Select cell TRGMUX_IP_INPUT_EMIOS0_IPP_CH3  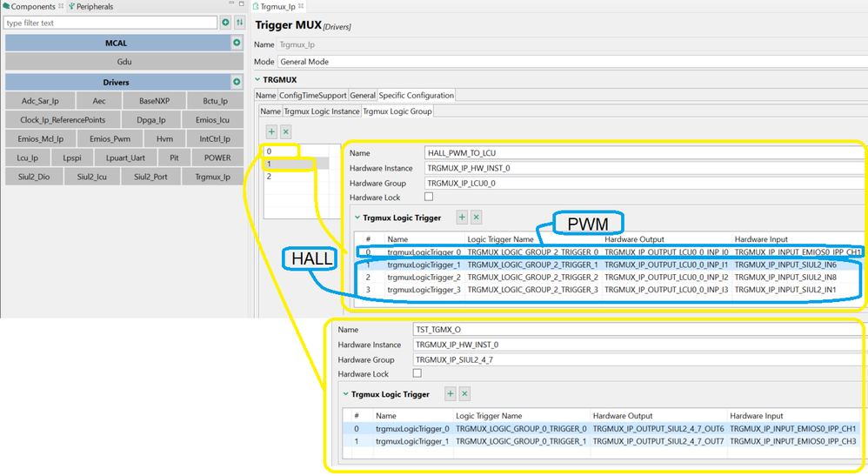(792, 441)
